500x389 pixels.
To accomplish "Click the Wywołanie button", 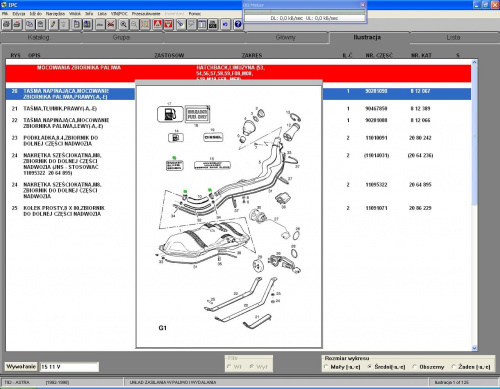I will [x=21, y=367].
